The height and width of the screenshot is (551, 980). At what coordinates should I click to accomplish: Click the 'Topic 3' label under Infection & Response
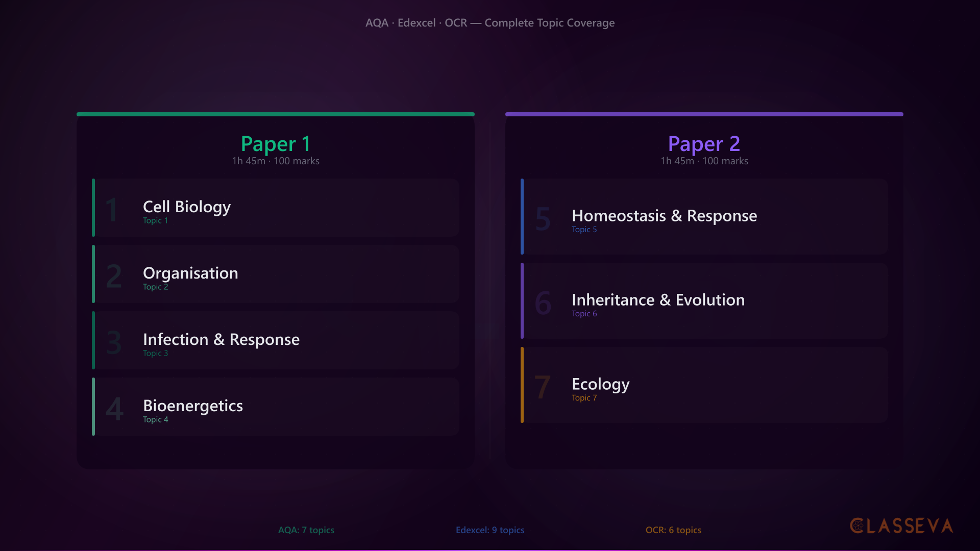tap(155, 353)
